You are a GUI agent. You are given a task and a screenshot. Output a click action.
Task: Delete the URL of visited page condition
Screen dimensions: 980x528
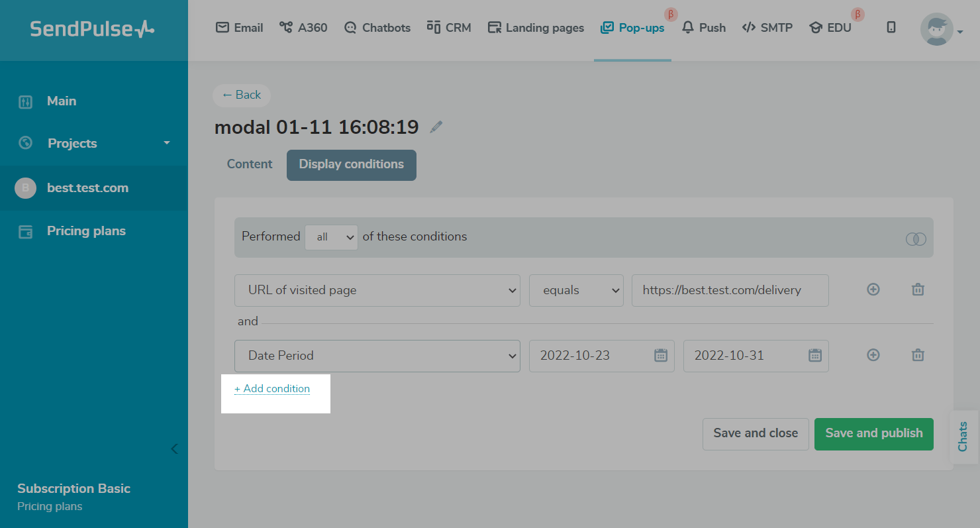[x=918, y=290]
